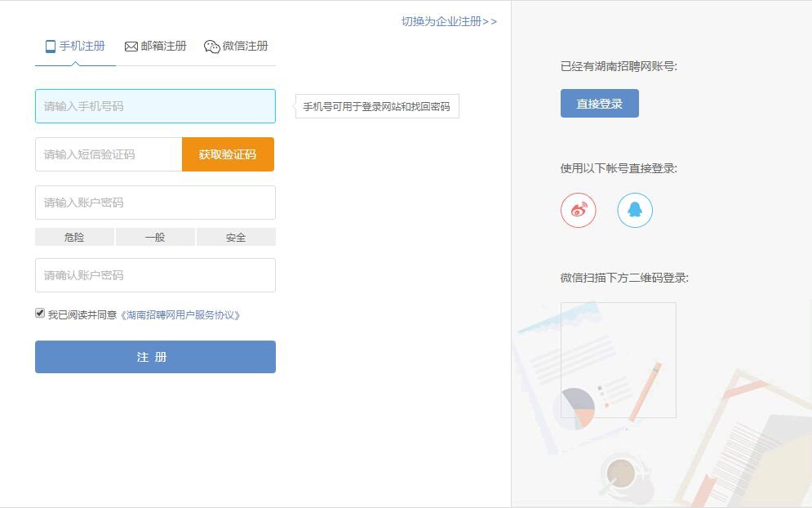The width and height of the screenshot is (812, 508).
Task: Open the 切换为企业注册 link
Action: point(449,21)
